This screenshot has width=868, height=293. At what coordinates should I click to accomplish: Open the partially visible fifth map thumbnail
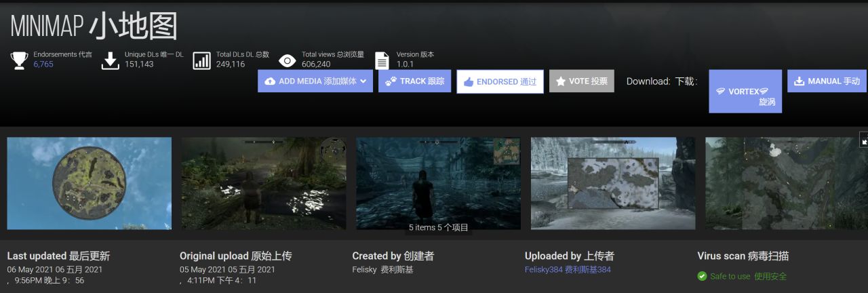[x=787, y=183]
